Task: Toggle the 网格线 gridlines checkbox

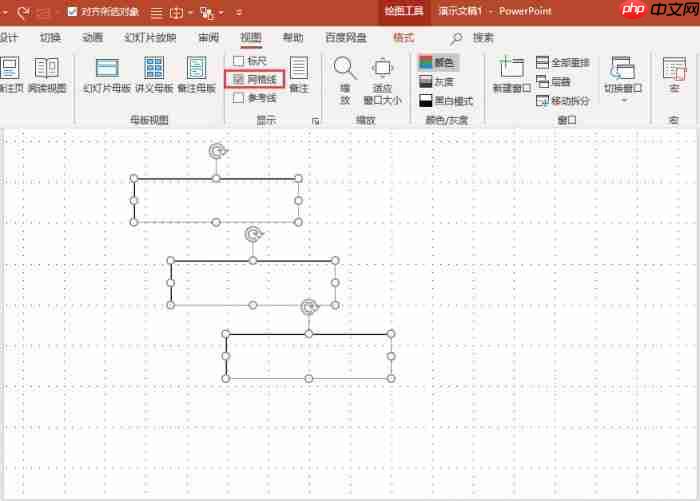Action: tap(238, 79)
